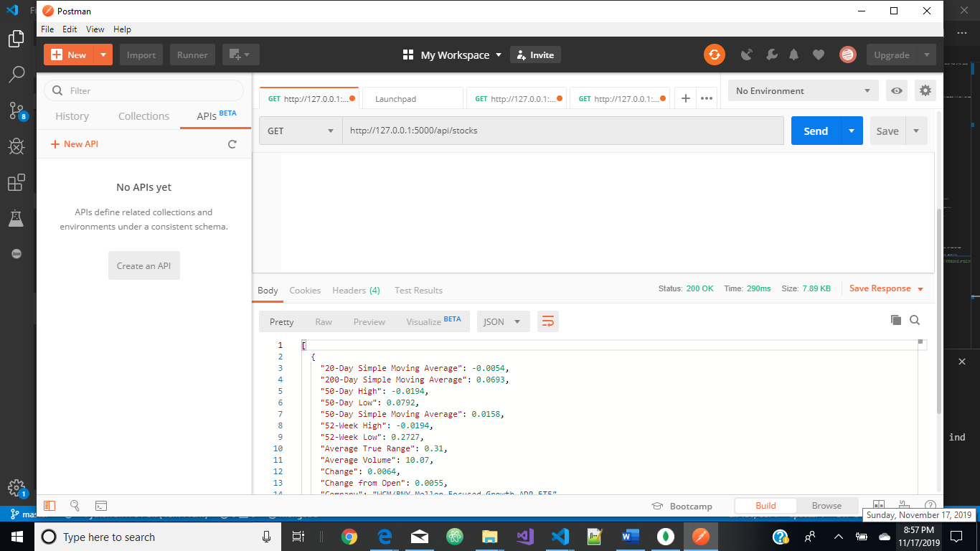980x551 pixels.
Task: Refresh the APIs list
Action: pos(232,144)
